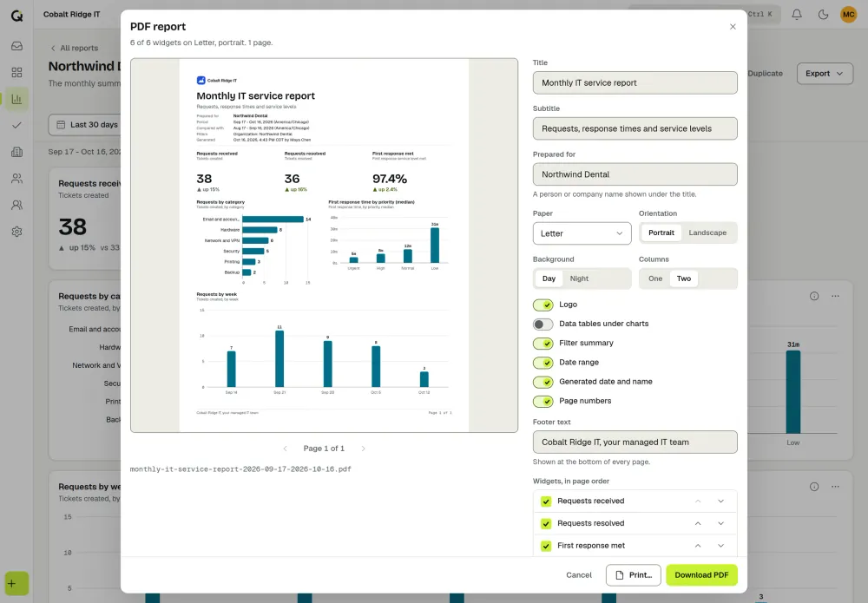The height and width of the screenshot is (603, 868).
Task: Uncheck the First response met checkbox
Action: (x=546, y=546)
